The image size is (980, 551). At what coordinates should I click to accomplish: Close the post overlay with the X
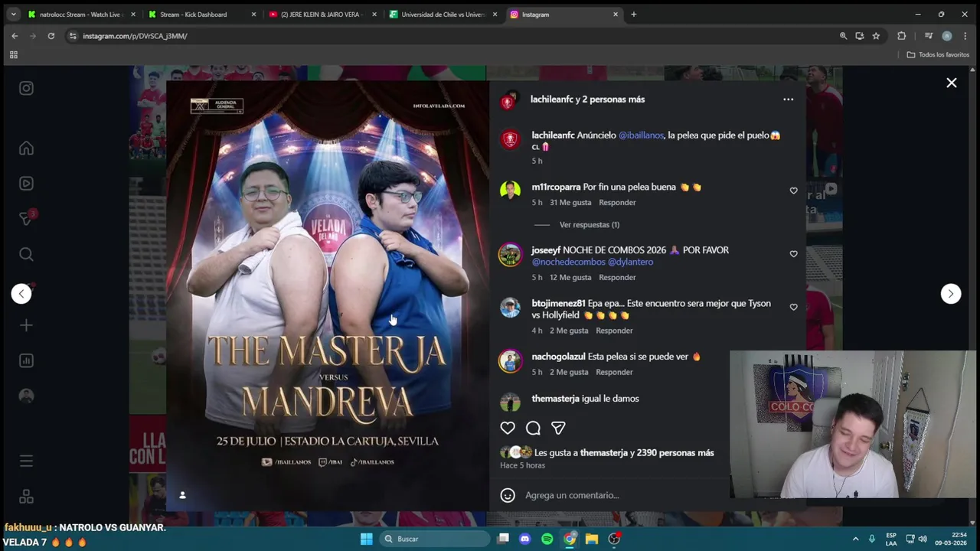pos(951,83)
